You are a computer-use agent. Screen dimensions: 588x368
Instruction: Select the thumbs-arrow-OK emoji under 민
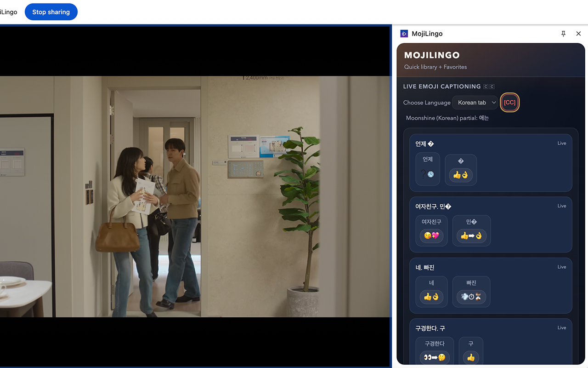click(471, 236)
